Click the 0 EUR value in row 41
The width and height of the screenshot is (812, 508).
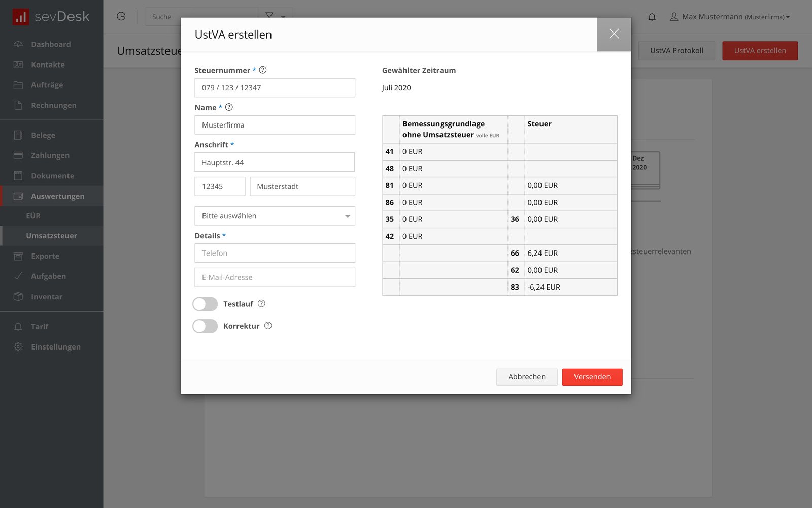412,151
